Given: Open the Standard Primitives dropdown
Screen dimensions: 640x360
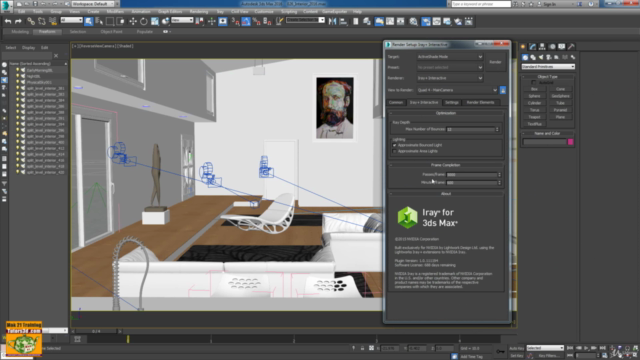Looking at the screenshot, I should 548,67.
